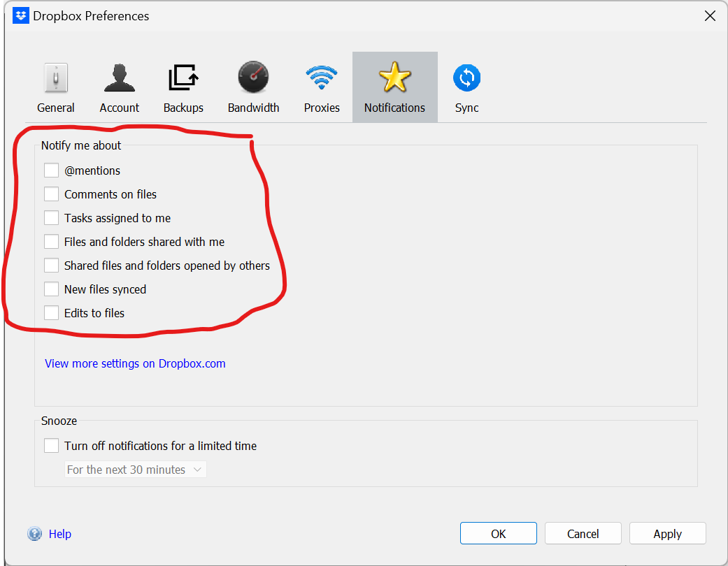Viewport: 728px width, 566px height.
Task: Enable New files synced checkbox
Action: coord(51,289)
